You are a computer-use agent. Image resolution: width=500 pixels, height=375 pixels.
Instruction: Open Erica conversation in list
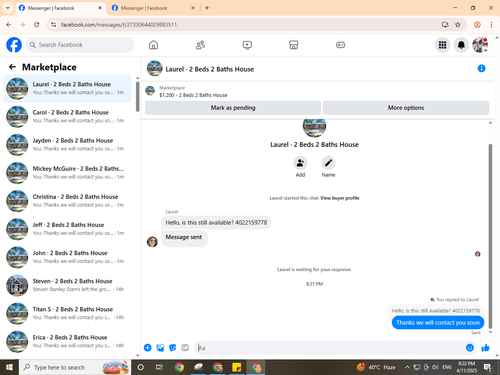pyautogui.click(x=68, y=341)
